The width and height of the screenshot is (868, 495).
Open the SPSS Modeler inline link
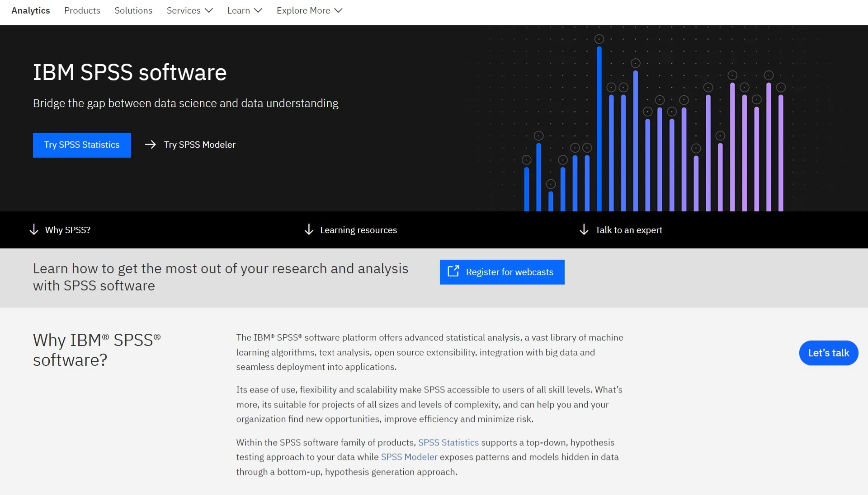[x=409, y=457]
